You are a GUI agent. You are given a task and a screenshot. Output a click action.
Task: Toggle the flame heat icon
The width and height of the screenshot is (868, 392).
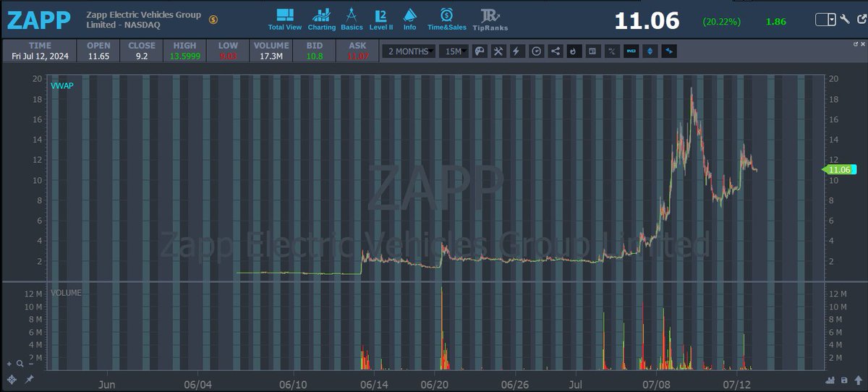pos(574,51)
